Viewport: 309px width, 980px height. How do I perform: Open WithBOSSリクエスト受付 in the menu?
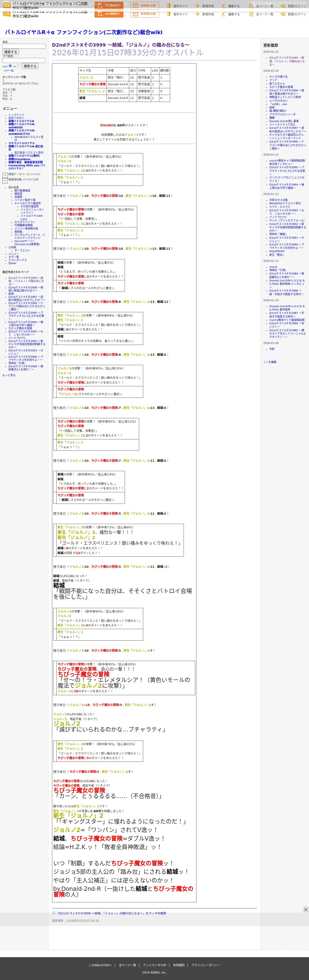pos(29,138)
